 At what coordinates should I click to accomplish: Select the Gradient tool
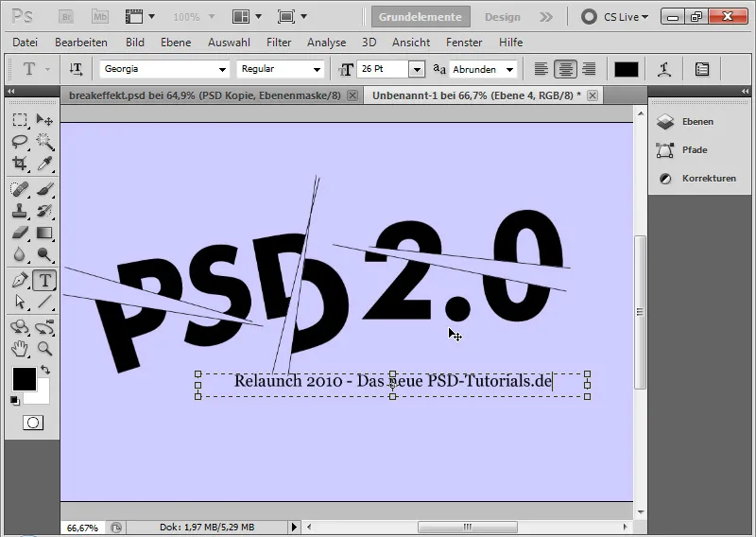(44, 233)
